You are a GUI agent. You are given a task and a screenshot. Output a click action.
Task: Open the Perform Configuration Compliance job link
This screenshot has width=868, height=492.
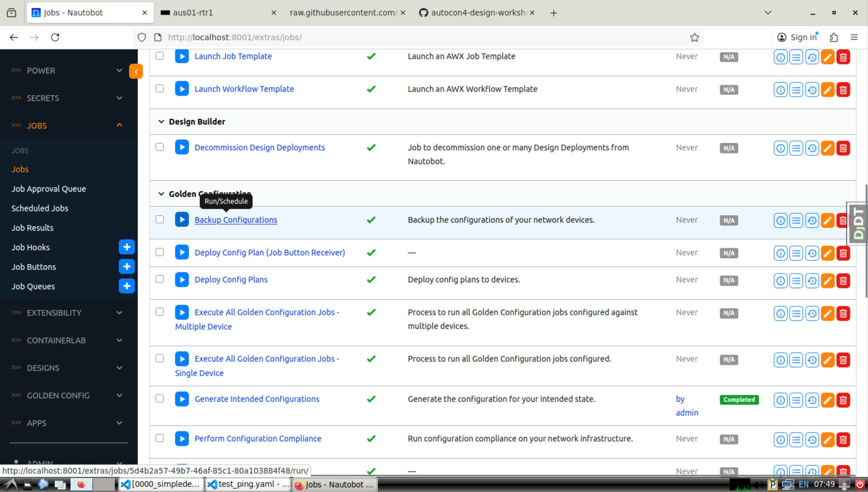click(257, 438)
